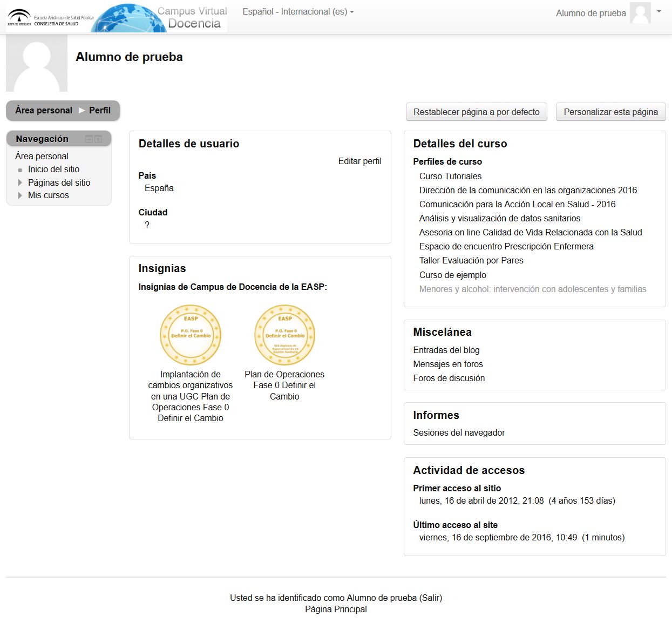This screenshot has height=623, width=672.
Task: Click the large profile picture placeholder
Action: 37,63
